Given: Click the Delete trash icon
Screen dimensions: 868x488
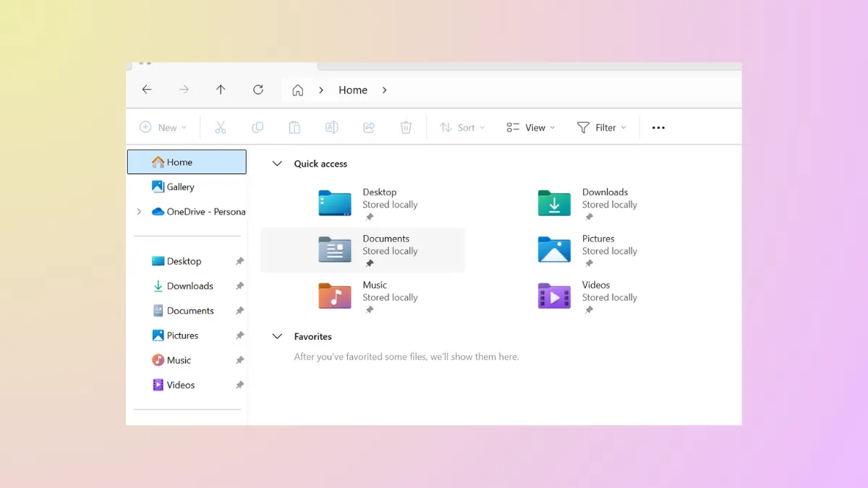Looking at the screenshot, I should point(406,127).
